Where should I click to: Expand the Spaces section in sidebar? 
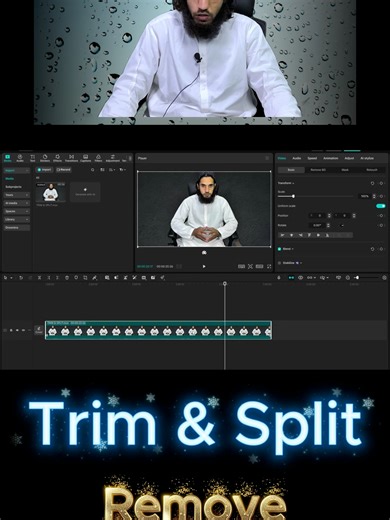(17, 211)
